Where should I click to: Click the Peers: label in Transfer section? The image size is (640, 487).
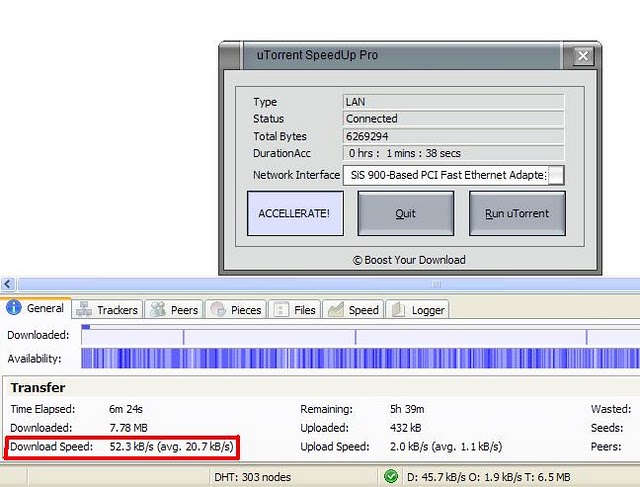(606, 447)
